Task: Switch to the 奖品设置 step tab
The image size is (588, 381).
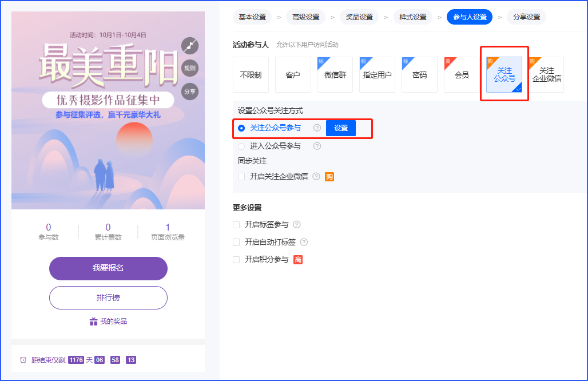Action: [359, 17]
